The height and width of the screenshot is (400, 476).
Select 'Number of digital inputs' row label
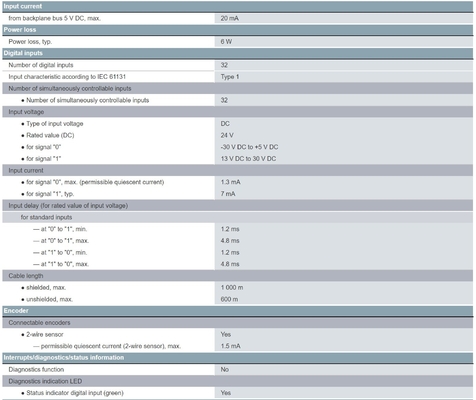[x=41, y=65]
